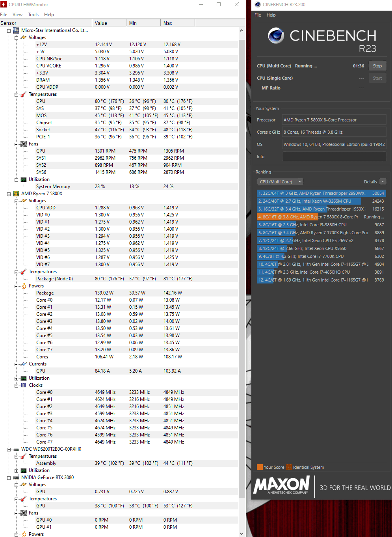Click the AMD Ryzen 7 5800X chip icon
Viewport: 392px width, 537px height.
coord(16,194)
